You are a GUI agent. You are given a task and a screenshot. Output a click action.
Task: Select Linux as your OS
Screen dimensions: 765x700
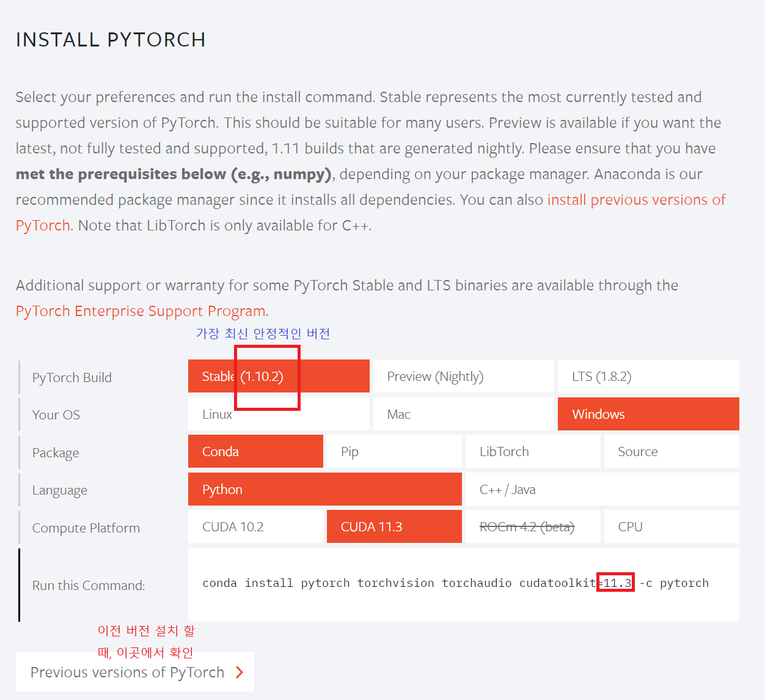click(x=279, y=414)
